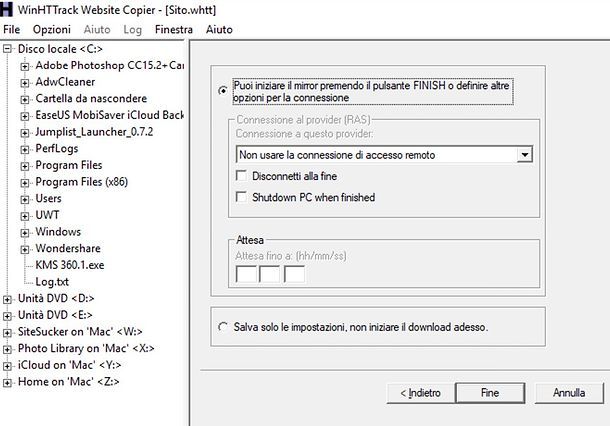Select the Wondershare folder label
Image resolution: width=610 pixels, height=426 pixels.
(x=68, y=248)
